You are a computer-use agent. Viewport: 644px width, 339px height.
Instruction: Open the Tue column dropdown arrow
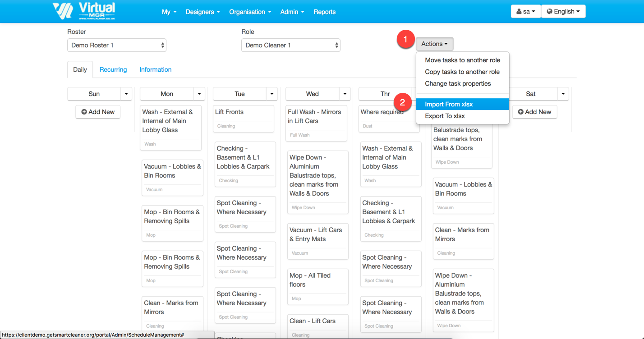click(x=272, y=94)
